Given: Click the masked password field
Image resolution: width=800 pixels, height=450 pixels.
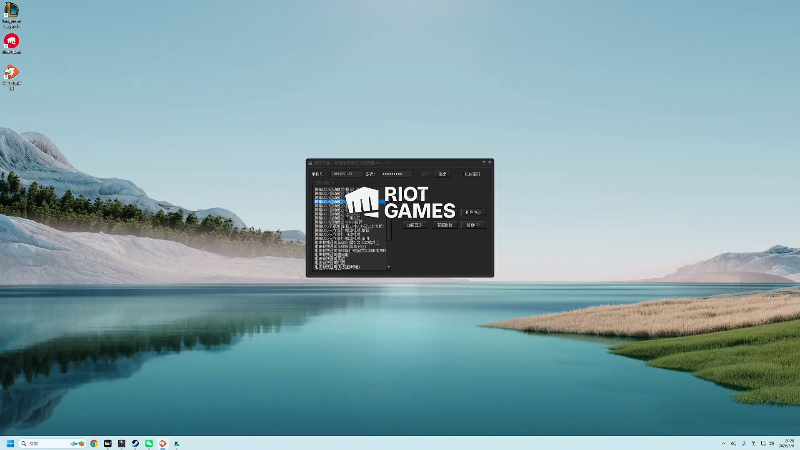Looking at the screenshot, I should click(397, 174).
